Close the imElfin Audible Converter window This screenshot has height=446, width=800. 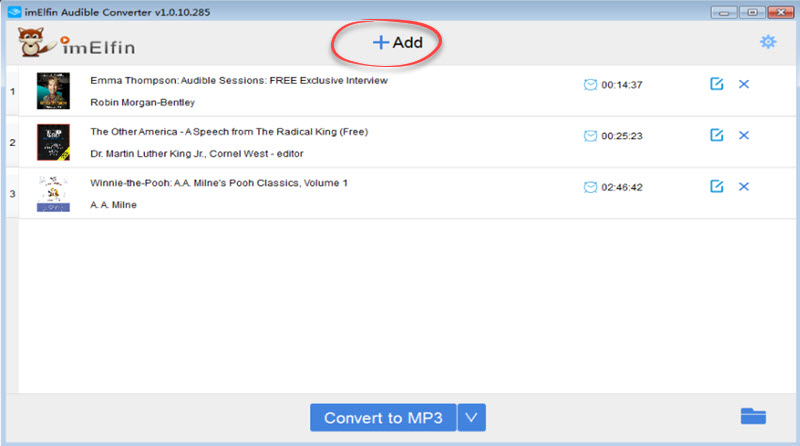780,12
